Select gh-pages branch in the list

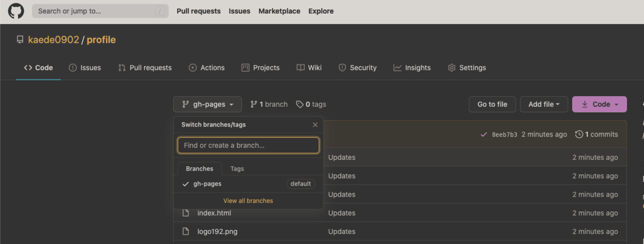[248, 183]
